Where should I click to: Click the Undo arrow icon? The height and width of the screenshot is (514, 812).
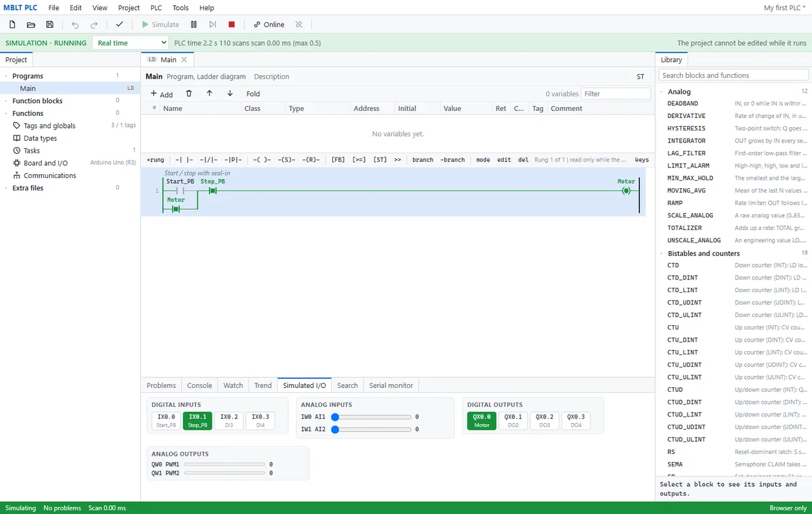[x=75, y=25]
